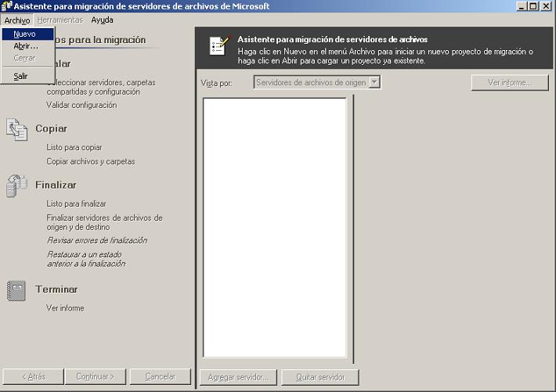Image resolution: width=556 pixels, height=392 pixels.
Task: Open the Archivo menu
Action: tap(17, 20)
